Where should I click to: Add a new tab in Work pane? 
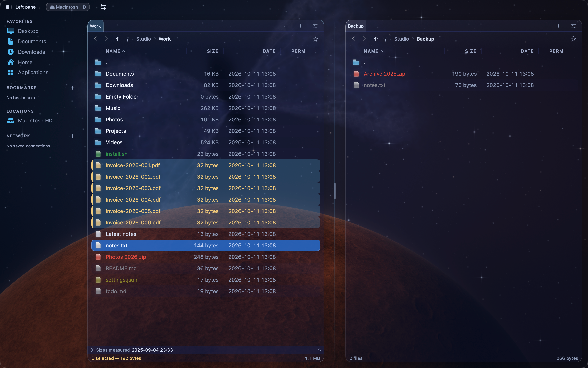pos(301,26)
